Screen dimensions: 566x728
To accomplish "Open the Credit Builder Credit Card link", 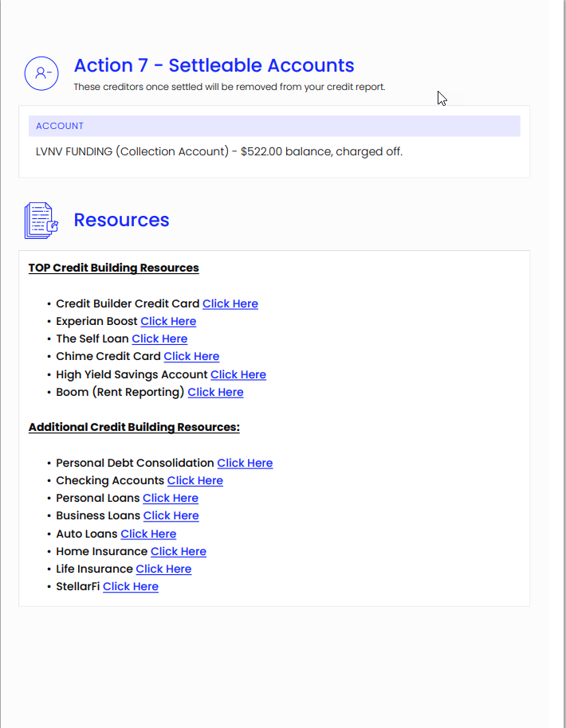I will pos(230,303).
